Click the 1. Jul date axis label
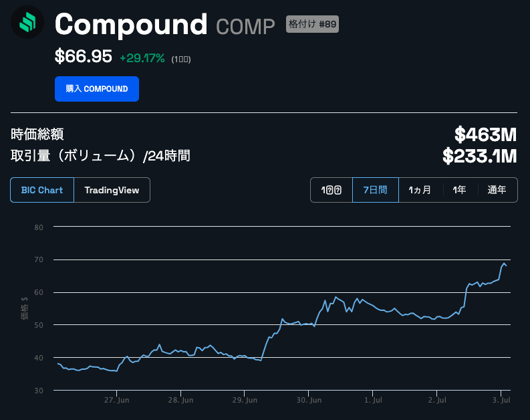The width and height of the screenshot is (530, 420). pyautogui.click(x=373, y=400)
